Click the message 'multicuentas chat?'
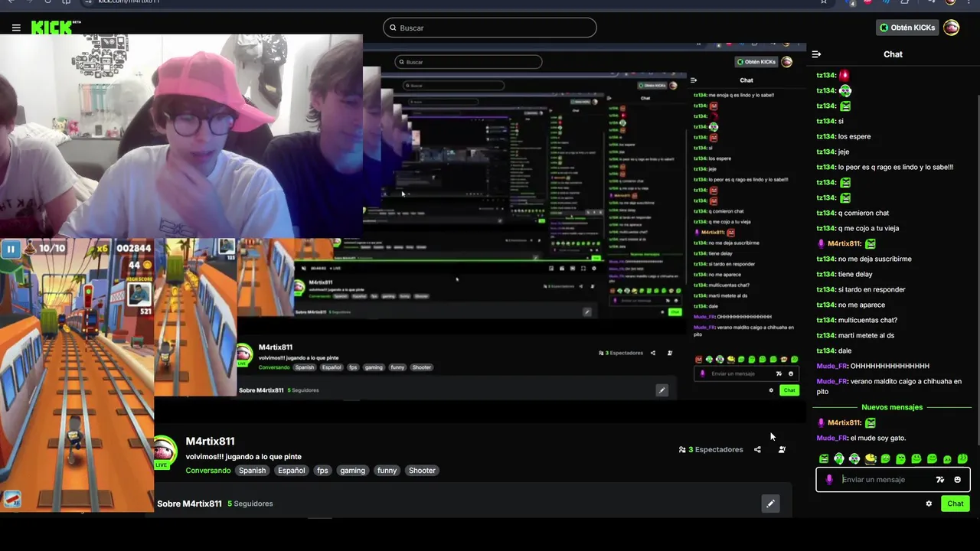The width and height of the screenshot is (980, 551). [867, 321]
